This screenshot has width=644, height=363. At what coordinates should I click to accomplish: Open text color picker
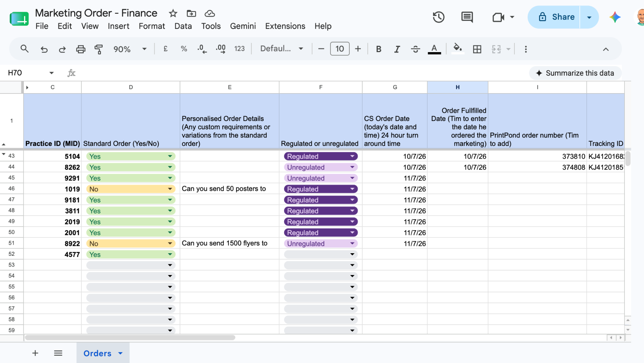(x=434, y=49)
